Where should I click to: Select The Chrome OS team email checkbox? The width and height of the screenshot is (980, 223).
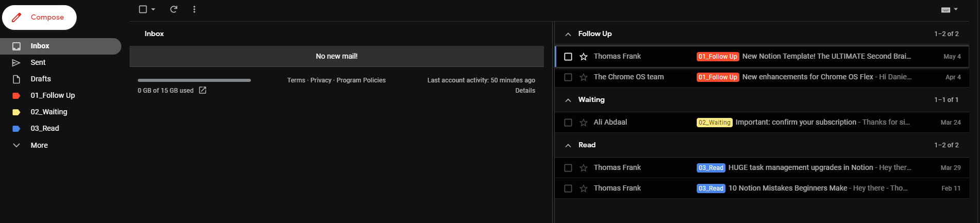pos(568,77)
